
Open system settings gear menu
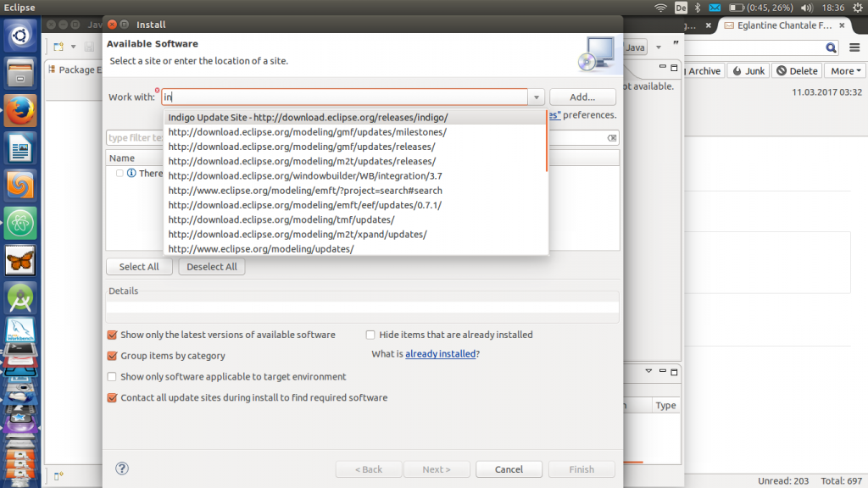click(x=858, y=8)
